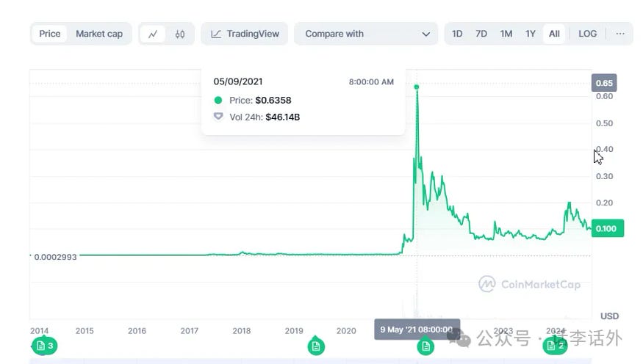Click the 2021 news document marker

(425, 346)
